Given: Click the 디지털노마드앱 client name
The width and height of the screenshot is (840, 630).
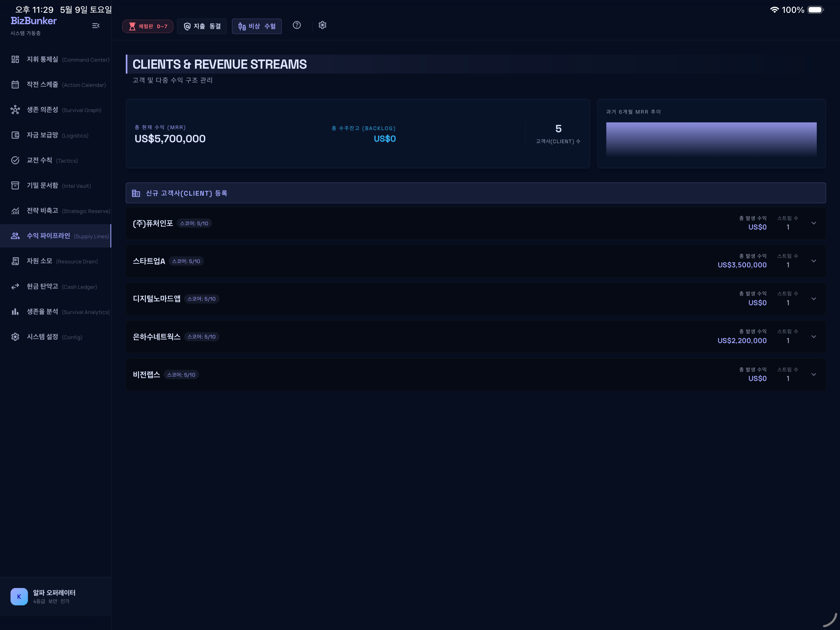Looking at the screenshot, I should pos(157,299).
